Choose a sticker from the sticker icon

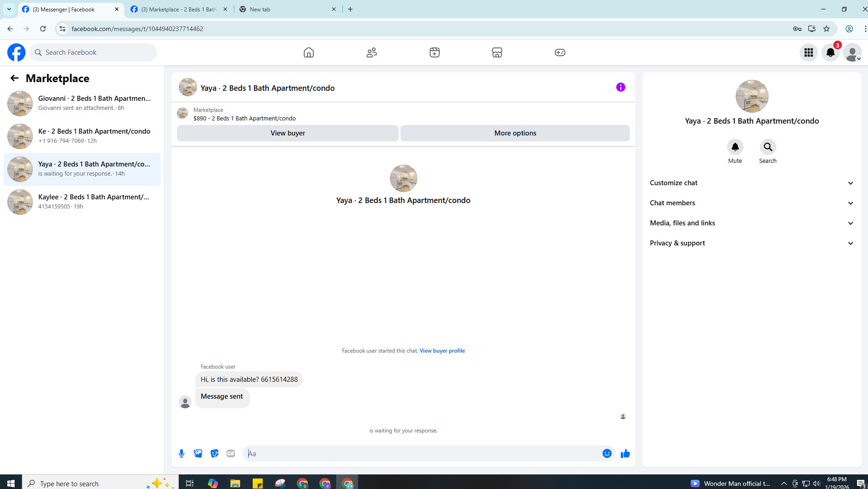point(214,453)
